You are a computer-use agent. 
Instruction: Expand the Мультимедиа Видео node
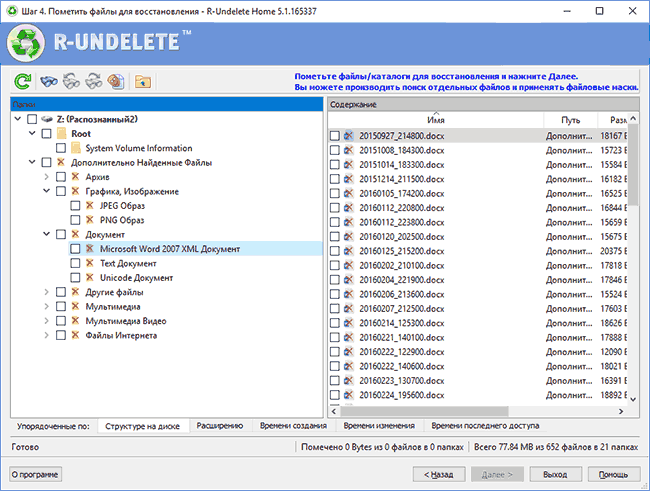point(46,321)
